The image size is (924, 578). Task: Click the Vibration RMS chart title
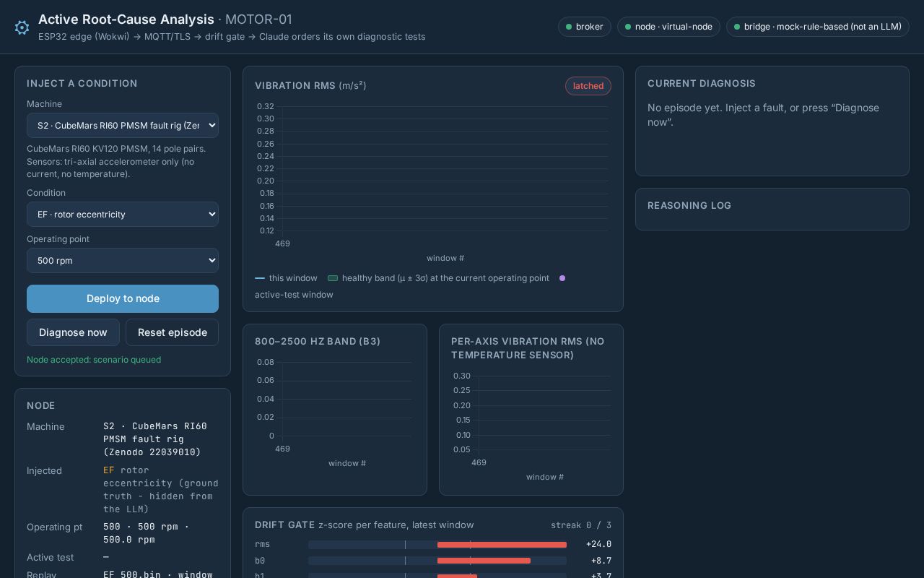coord(310,85)
